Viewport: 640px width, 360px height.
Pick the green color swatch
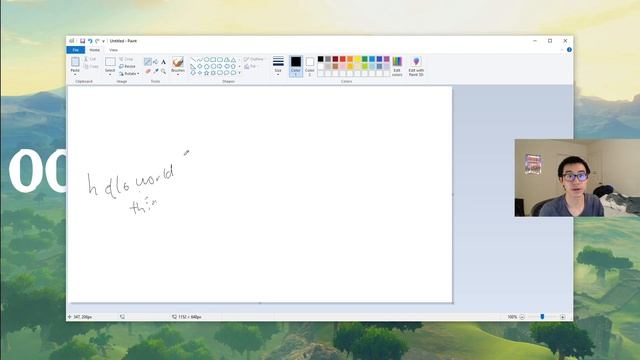pos(364,59)
